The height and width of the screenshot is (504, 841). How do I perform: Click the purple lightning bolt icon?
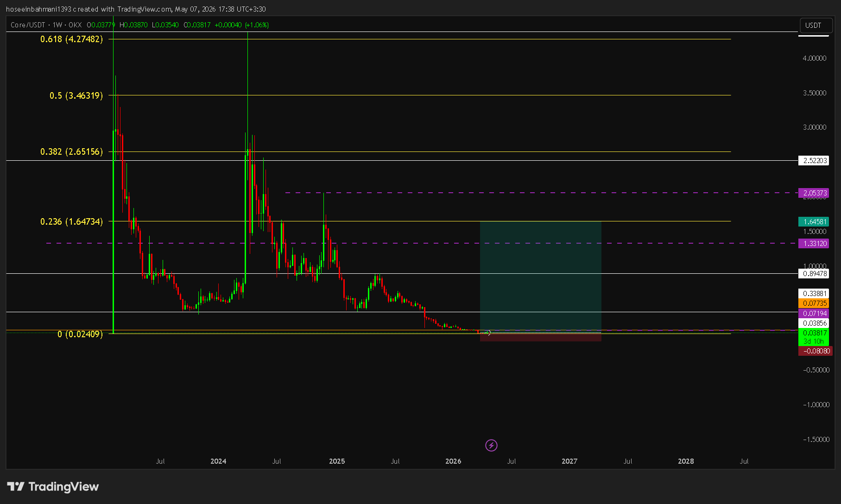[491, 445]
